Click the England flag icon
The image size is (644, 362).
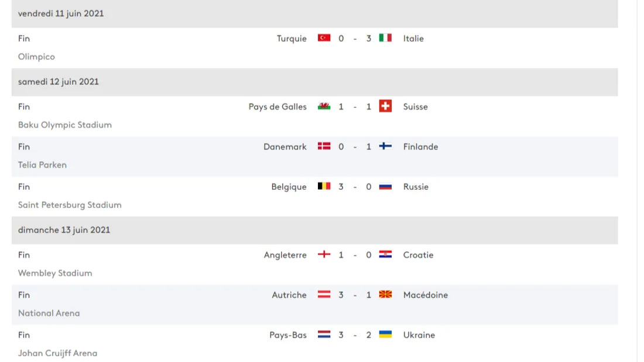pos(324,255)
